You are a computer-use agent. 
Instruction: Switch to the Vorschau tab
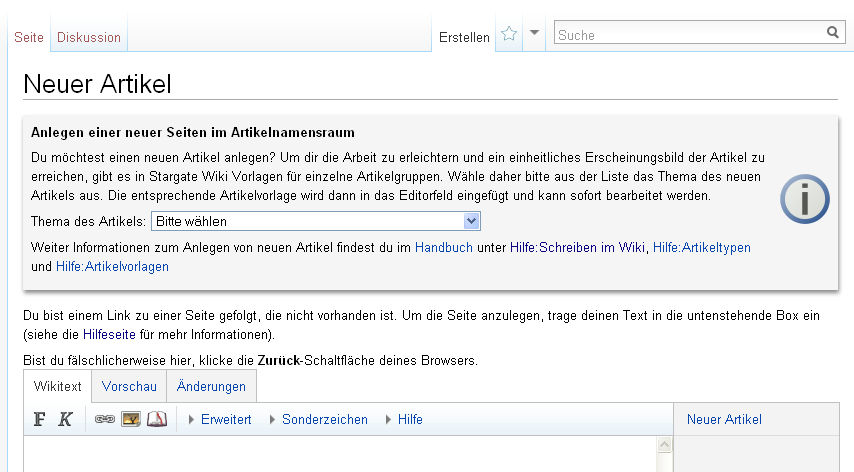(129, 386)
